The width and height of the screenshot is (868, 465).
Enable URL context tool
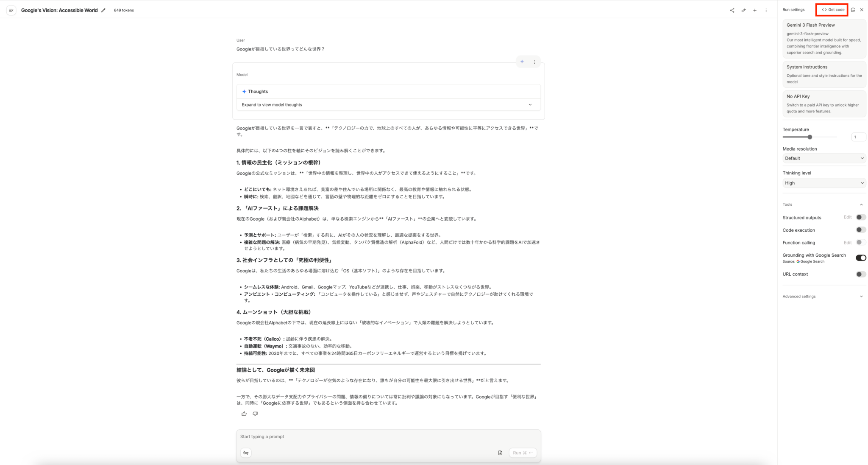pos(860,274)
